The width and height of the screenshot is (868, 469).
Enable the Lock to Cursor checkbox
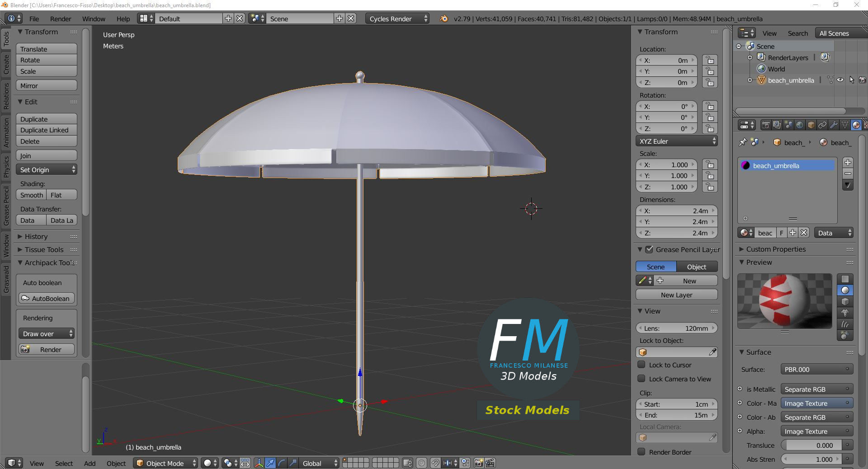click(x=641, y=365)
